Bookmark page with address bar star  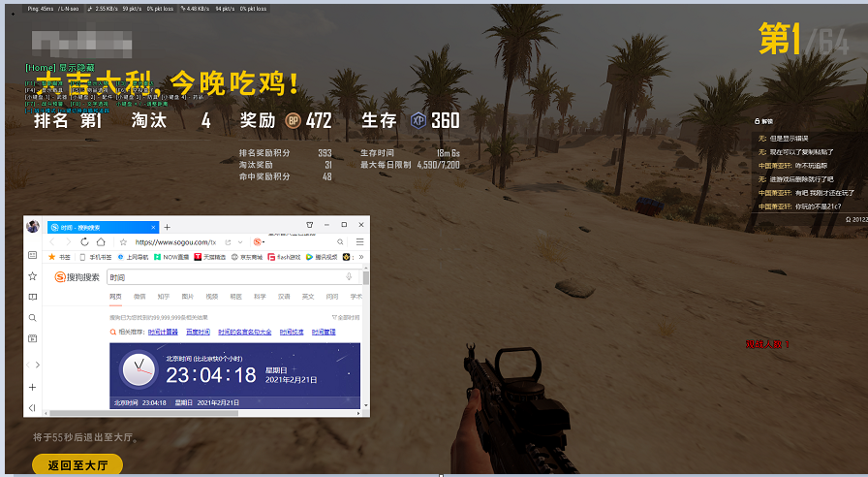(x=123, y=242)
